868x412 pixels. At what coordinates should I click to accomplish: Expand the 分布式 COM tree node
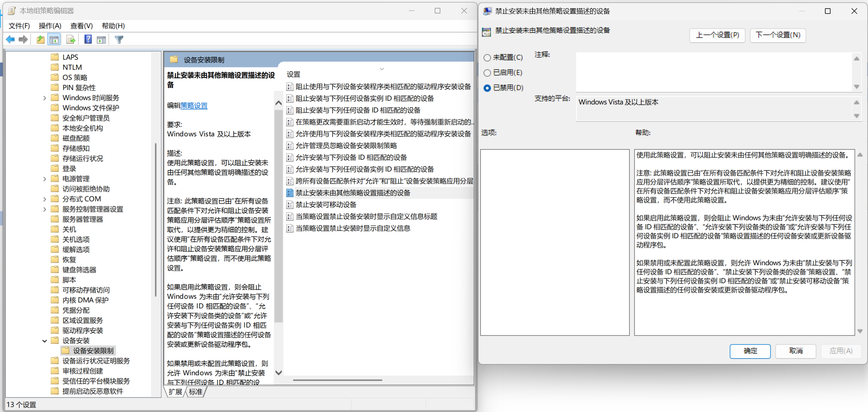pyautogui.click(x=45, y=199)
